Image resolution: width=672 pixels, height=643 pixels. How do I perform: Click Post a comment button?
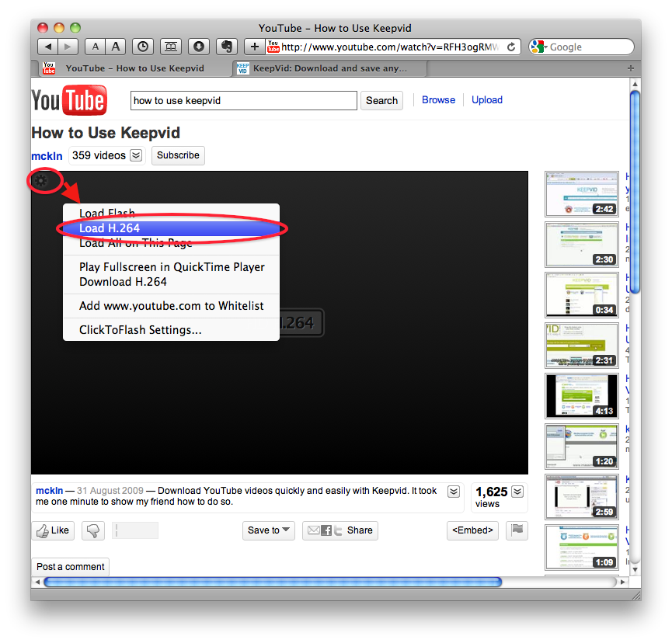tap(70, 567)
